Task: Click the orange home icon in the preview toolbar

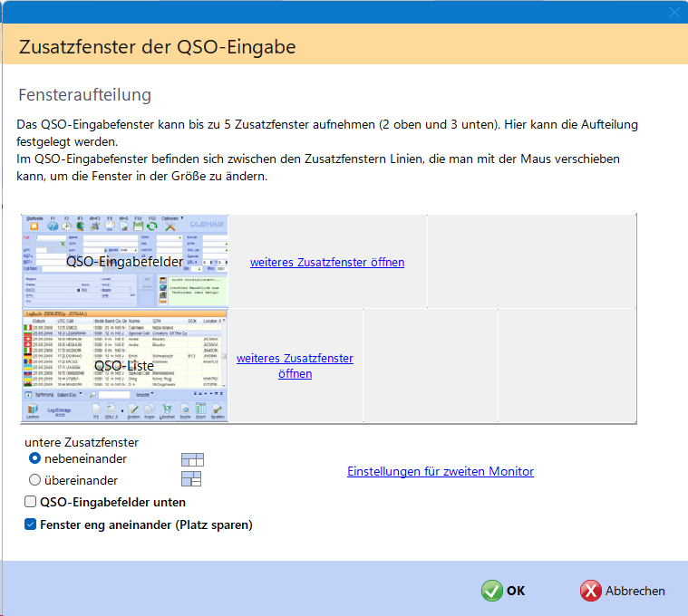Action: (x=36, y=227)
